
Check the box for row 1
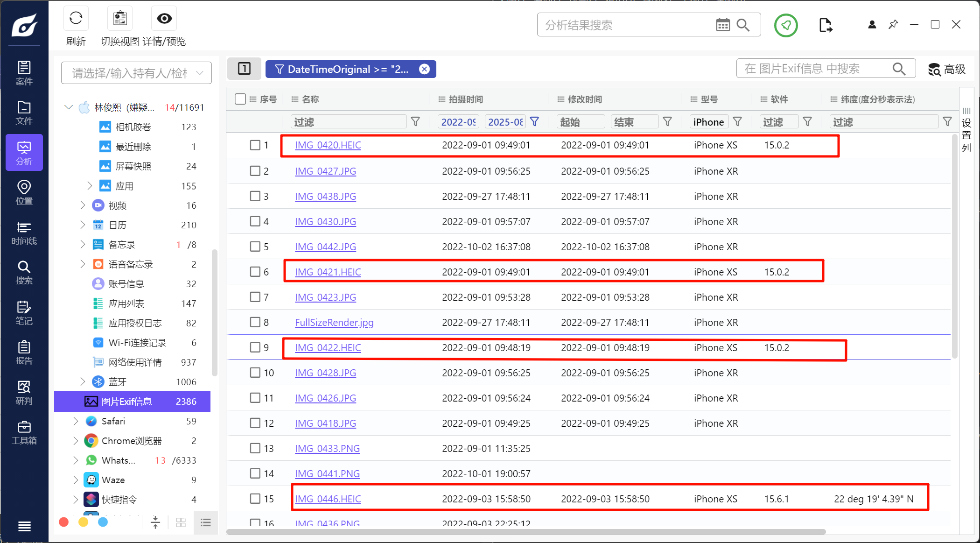coord(255,145)
